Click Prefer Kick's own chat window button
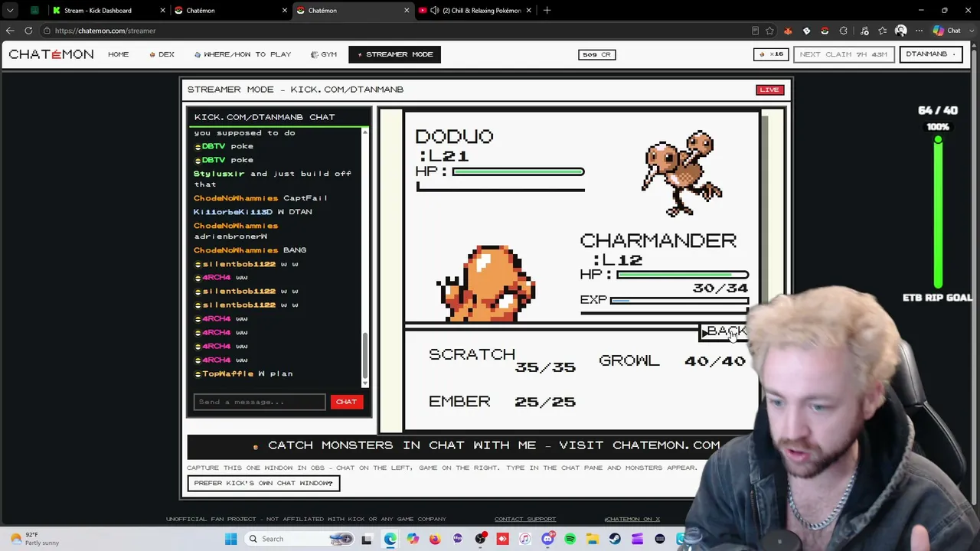Viewport: 980px width, 551px height. 263,483
